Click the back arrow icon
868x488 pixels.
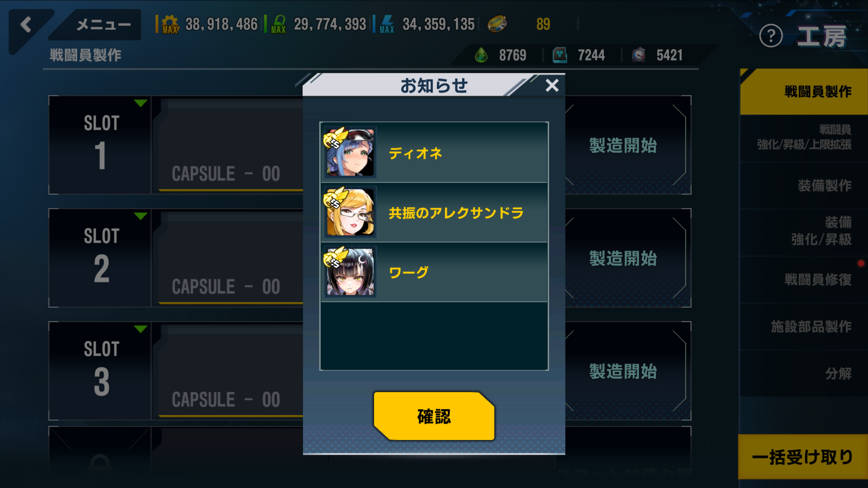point(26,25)
